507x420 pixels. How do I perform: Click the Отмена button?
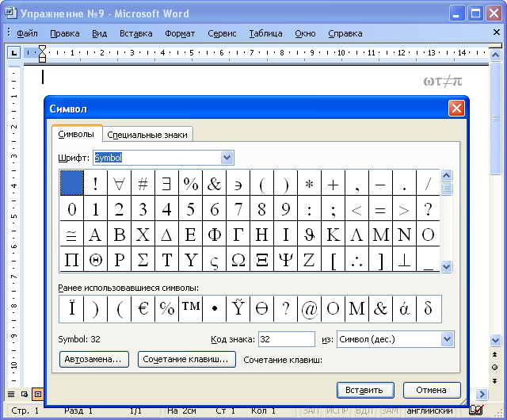pyautogui.click(x=432, y=390)
